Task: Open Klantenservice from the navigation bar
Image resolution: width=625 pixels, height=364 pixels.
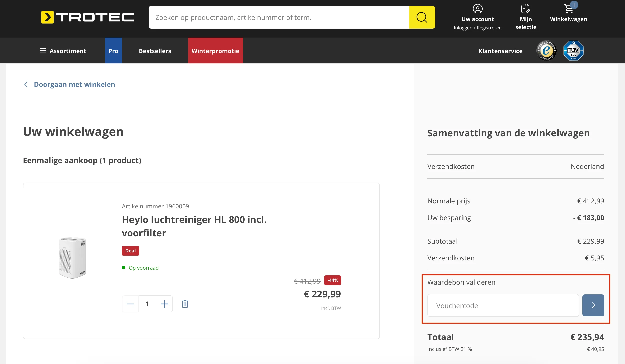Action: (500, 51)
